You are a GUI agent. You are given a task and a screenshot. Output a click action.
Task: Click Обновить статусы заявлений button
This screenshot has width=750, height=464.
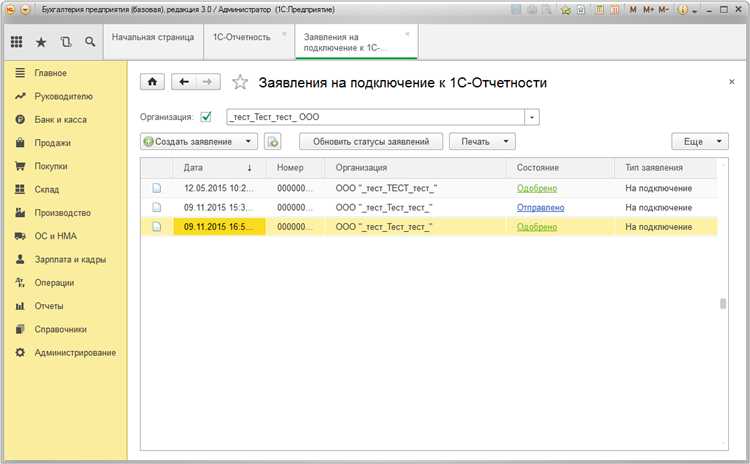pyautogui.click(x=371, y=142)
